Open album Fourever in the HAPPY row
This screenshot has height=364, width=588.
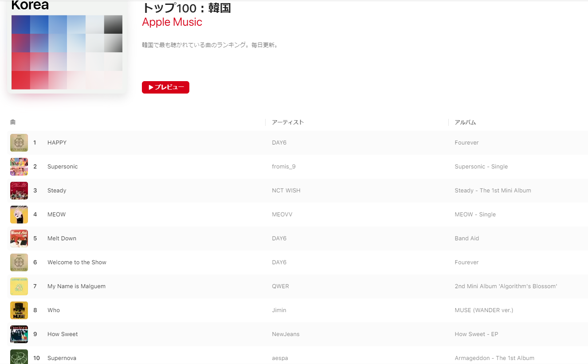coord(466,143)
